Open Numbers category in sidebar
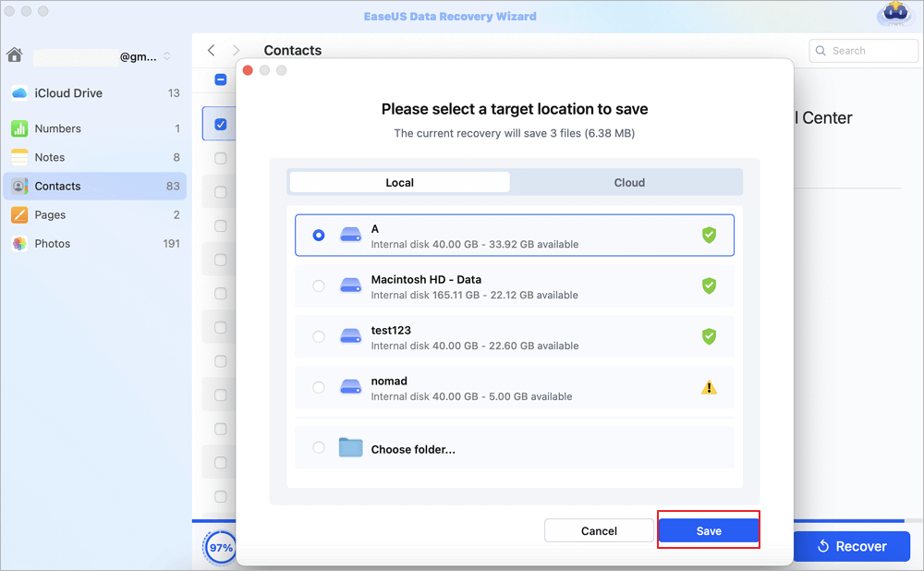The height and width of the screenshot is (571, 924). coord(95,128)
